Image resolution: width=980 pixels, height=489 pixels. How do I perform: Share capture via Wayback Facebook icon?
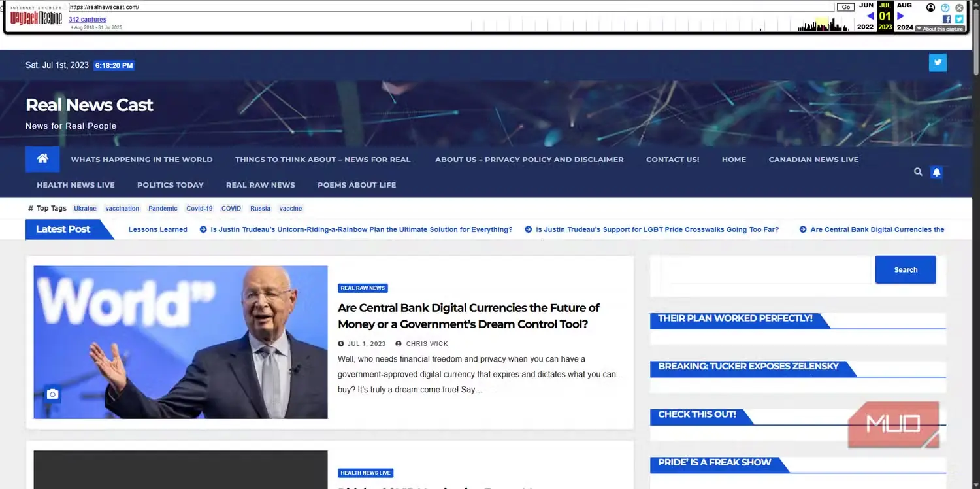pyautogui.click(x=947, y=19)
